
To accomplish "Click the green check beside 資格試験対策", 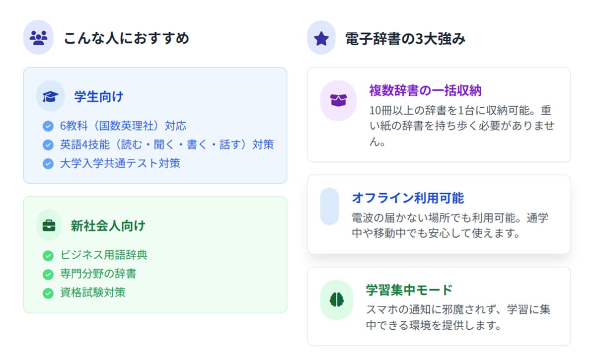I will 48,293.
